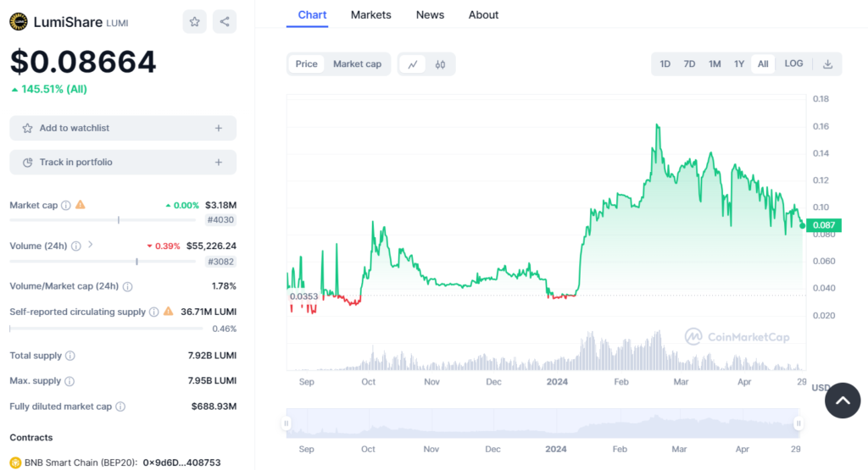
Task: Click the BNB Smart Chain contract address
Action: (x=181, y=463)
